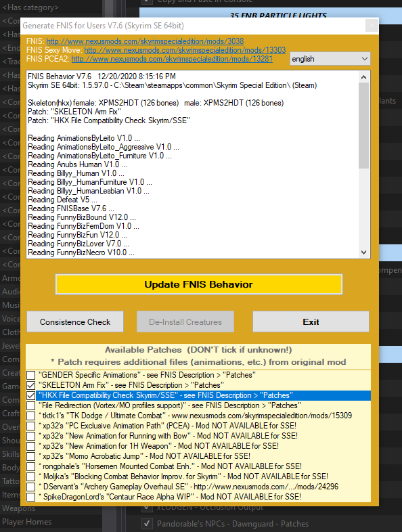Tick xp32's Momo Acrobatic Jump patch
402x532 pixels.
31,456
